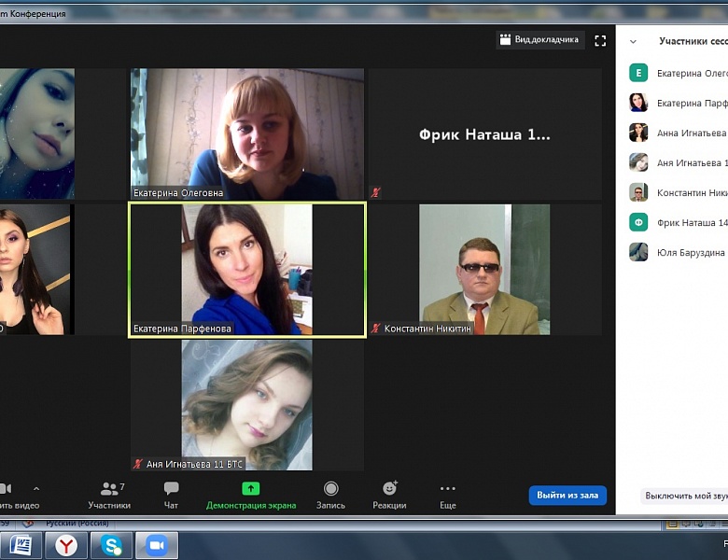Click muted mic icon beside Аня Игнатьева
The height and width of the screenshot is (560, 728).
click(x=138, y=464)
